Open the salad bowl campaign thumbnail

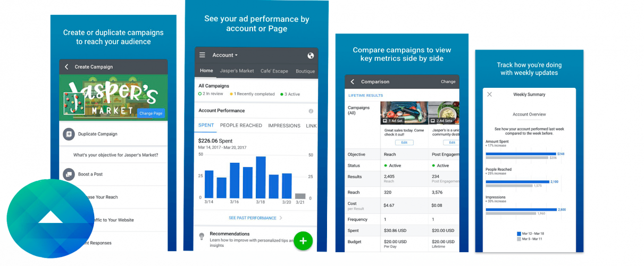pyautogui.click(x=444, y=113)
